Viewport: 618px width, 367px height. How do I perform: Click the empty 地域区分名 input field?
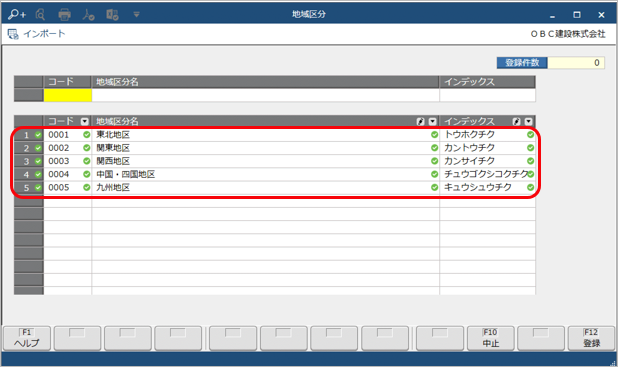pyautogui.click(x=265, y=95)
